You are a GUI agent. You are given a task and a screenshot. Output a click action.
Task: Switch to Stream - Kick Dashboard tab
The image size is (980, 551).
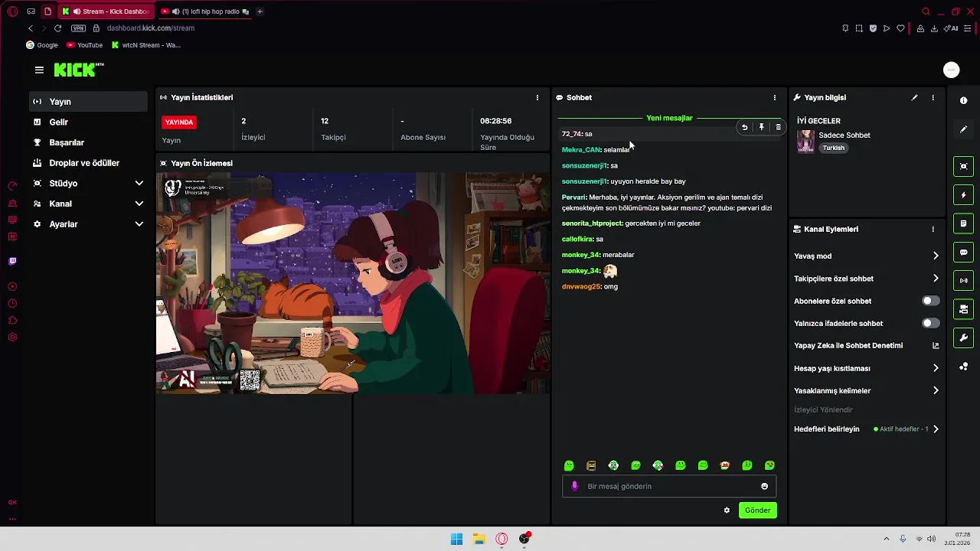[106, 11]
